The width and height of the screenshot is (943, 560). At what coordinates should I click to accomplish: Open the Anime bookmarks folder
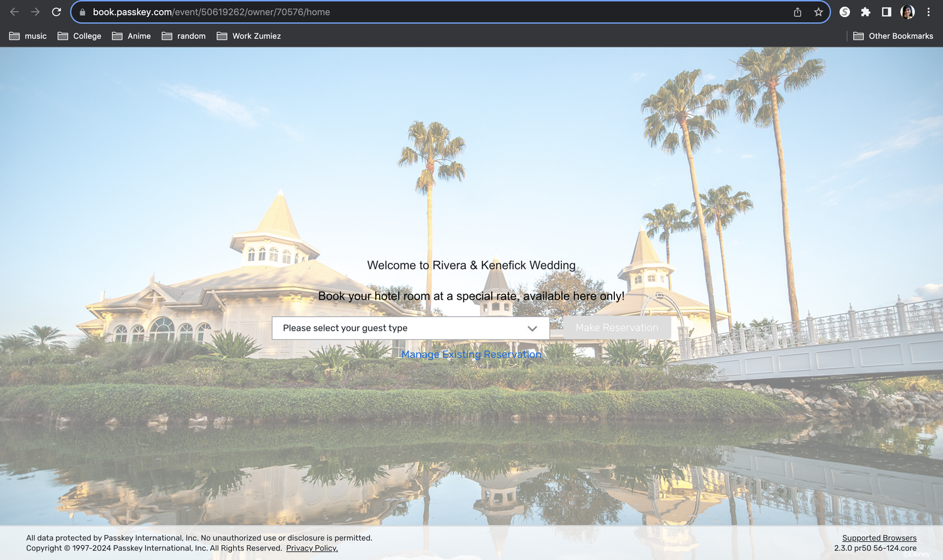tap(131, 36)
